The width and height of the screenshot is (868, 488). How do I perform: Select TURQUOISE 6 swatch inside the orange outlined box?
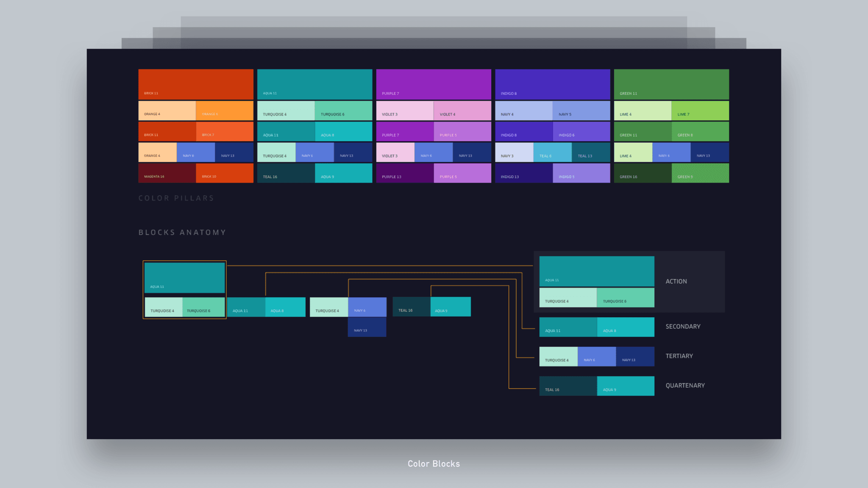click(204, 307)
